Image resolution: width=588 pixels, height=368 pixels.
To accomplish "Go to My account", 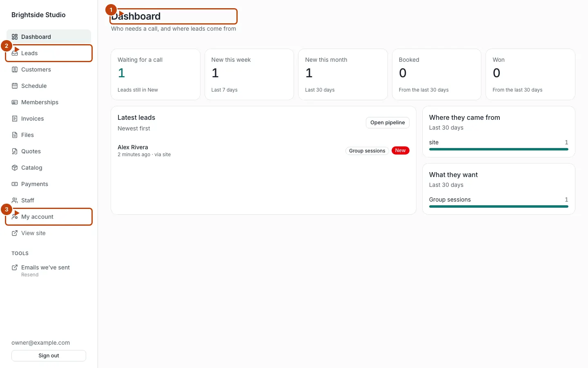I will tap(49, 217).
